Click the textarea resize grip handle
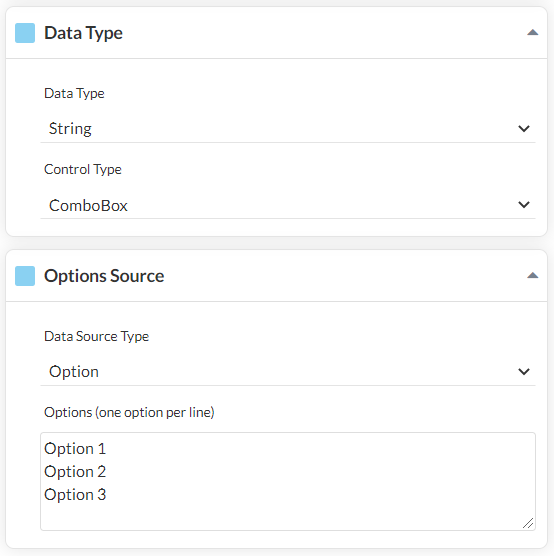The image size is (554, 556). [x=528, y=523]
